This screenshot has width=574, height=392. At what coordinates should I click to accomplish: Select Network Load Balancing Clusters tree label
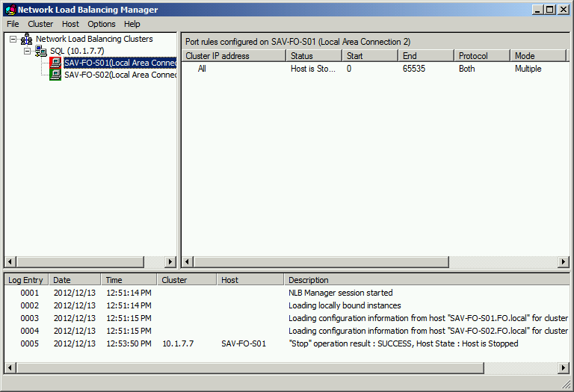pyautogui.click(x=94, y=39)
